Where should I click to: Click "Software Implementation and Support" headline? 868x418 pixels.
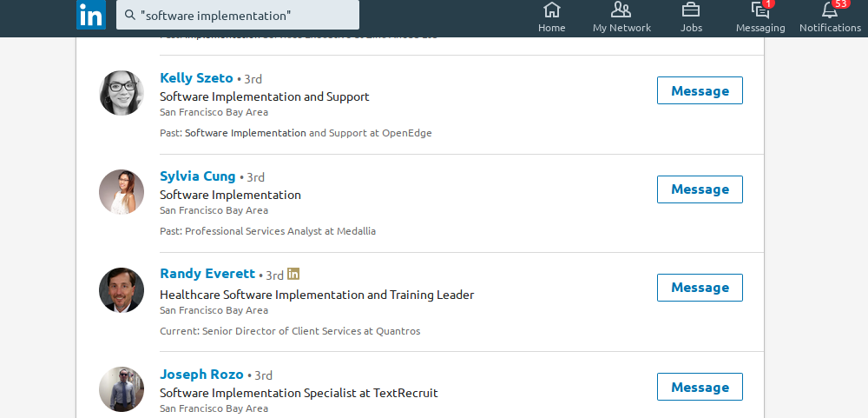pyautogui.click(x=265, y=97)
